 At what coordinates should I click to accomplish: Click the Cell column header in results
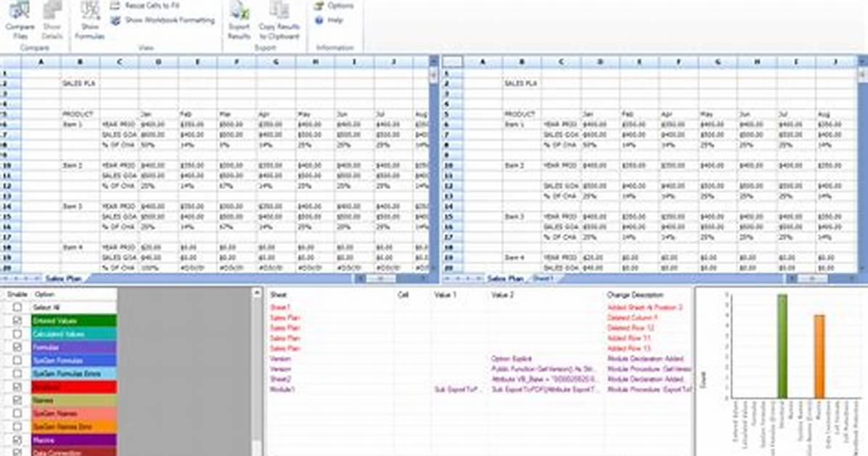[x=403, y=295]
